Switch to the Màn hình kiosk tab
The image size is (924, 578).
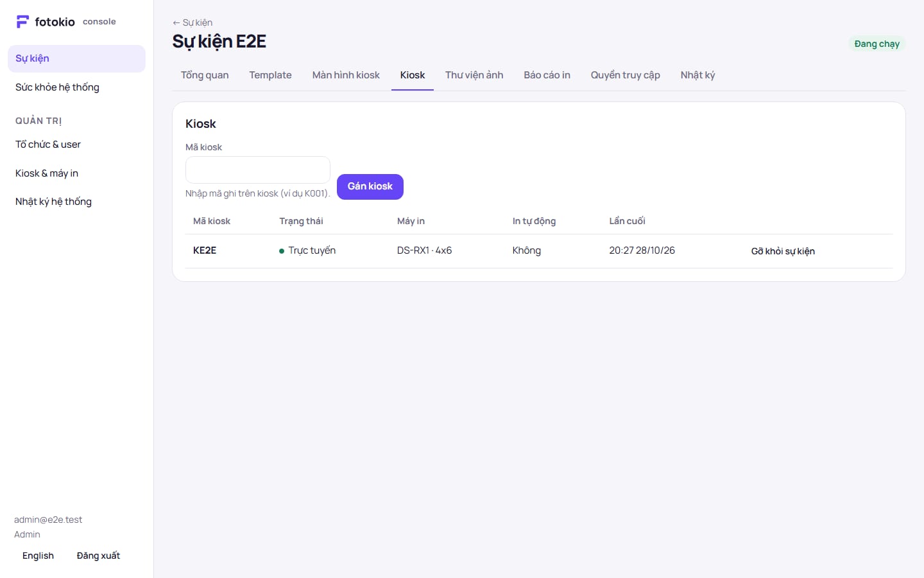[346, 75]
